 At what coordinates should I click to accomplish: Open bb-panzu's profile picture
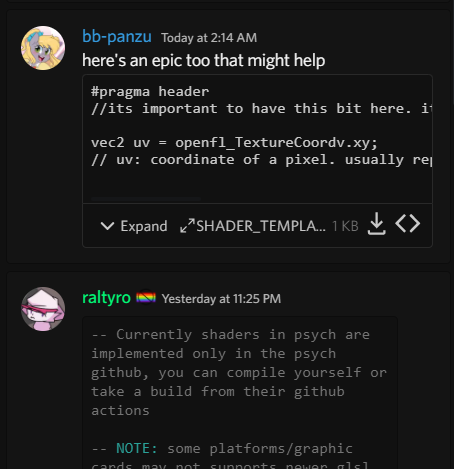point(43,48)
